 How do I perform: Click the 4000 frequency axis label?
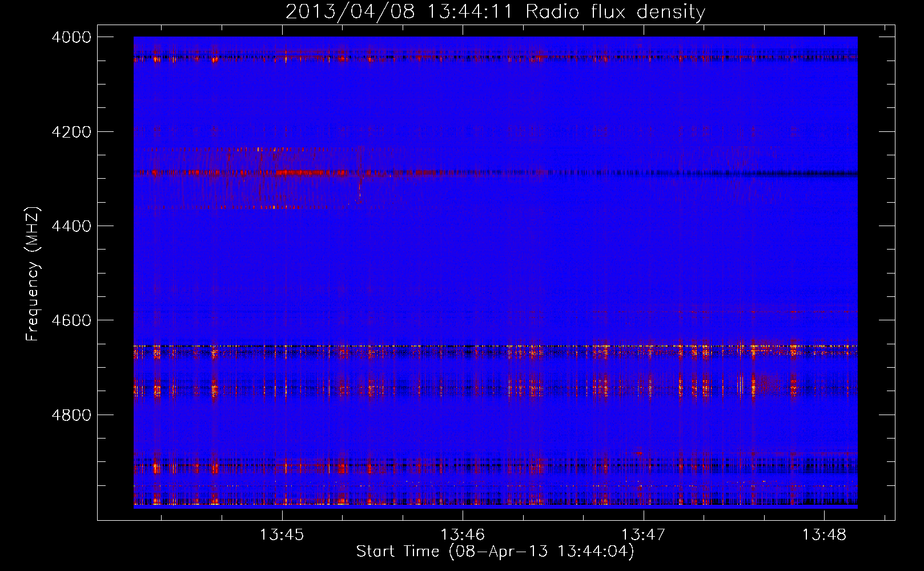tap(71, 37)
